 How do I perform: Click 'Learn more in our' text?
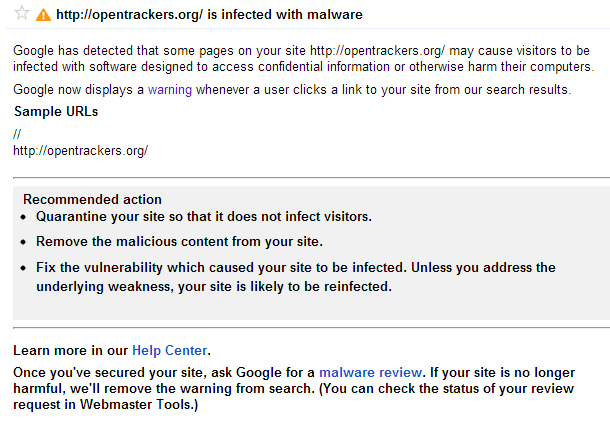coord(70,351)
